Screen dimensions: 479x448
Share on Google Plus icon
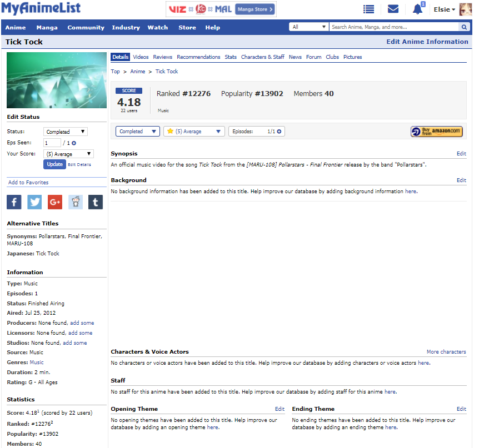(55, 202)
